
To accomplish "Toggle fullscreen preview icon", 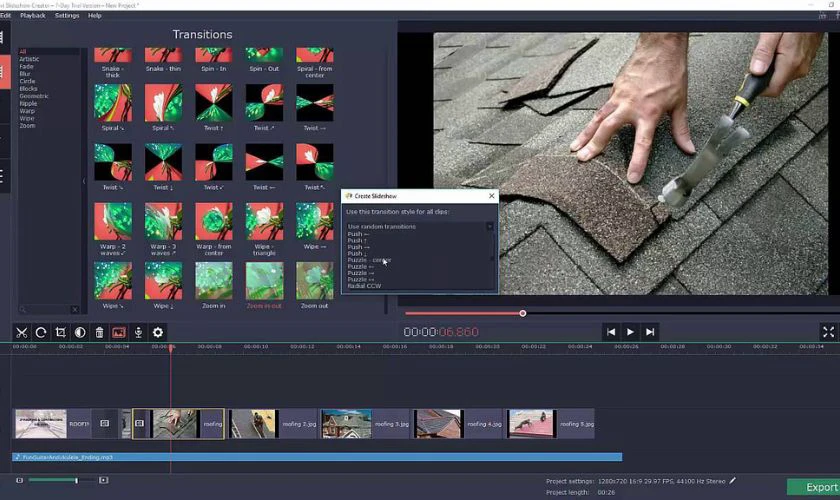I will click(x=828, y=332).
